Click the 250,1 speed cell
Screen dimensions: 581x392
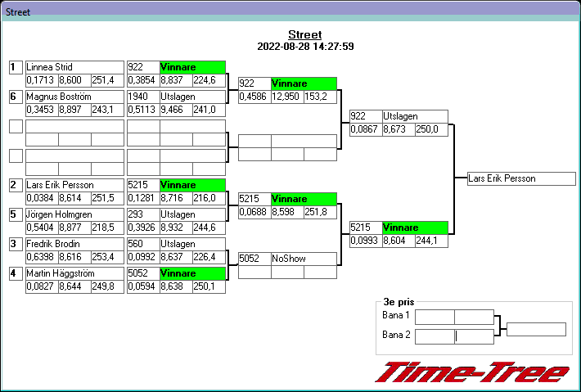(209, 286)
